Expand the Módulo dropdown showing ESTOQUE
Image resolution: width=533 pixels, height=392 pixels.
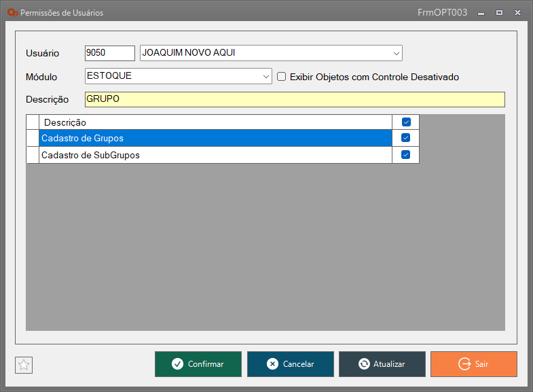click(x=266, y=76)
